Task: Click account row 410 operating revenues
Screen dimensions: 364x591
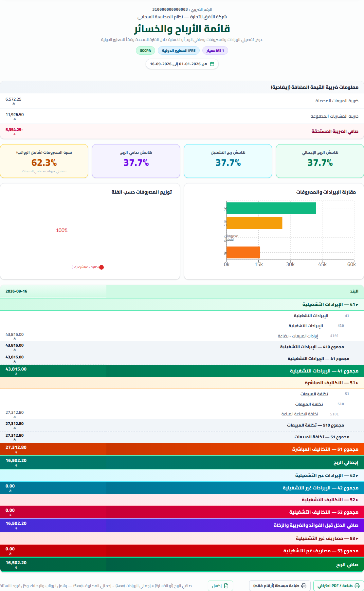Action: [182, 326]
